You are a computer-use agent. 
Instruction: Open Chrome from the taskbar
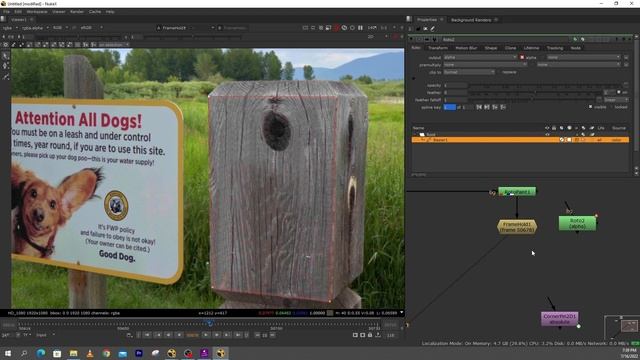[x=106, y=353]
